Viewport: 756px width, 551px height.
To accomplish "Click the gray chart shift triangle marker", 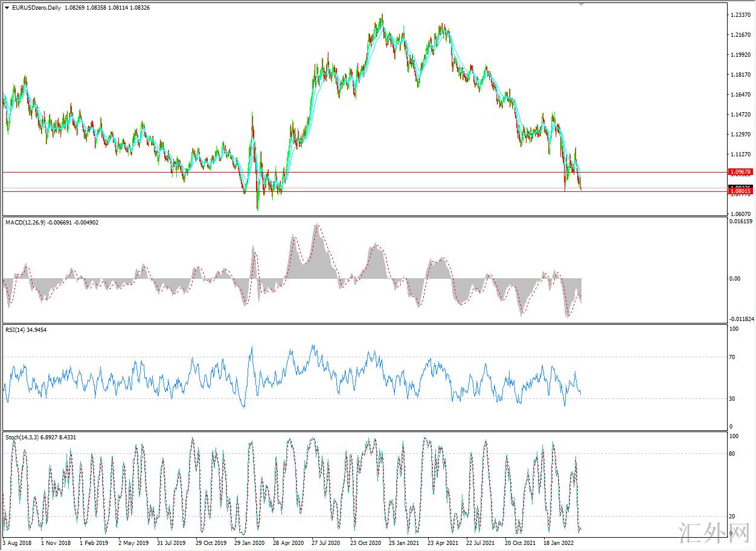I will pos(581,4).
